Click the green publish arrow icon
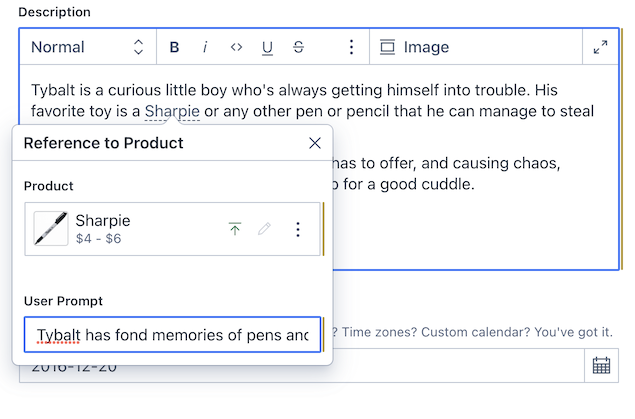This screenshot has height=419, width=635. coord(235,229)
